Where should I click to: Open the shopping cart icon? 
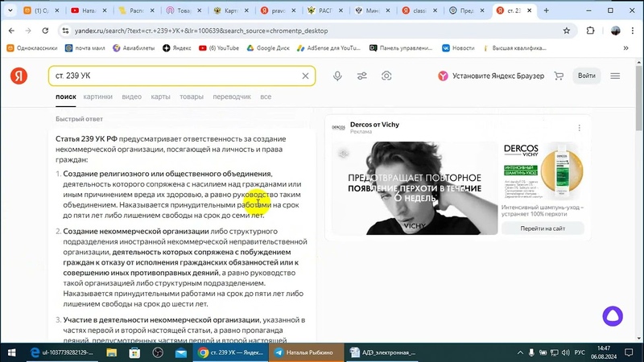559,76
